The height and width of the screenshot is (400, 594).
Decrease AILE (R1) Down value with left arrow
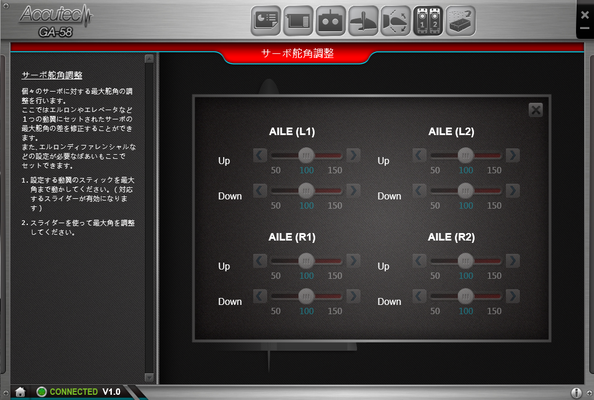coord(260,296)
